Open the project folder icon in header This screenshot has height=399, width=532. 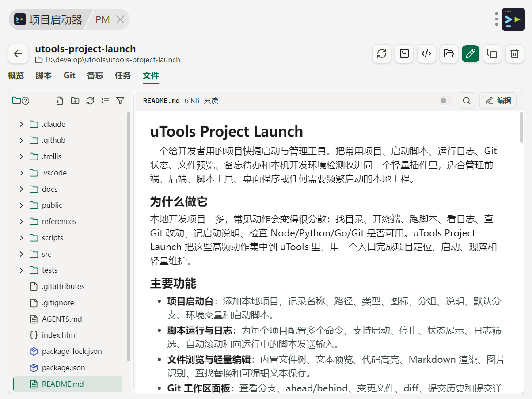[449, 54]
